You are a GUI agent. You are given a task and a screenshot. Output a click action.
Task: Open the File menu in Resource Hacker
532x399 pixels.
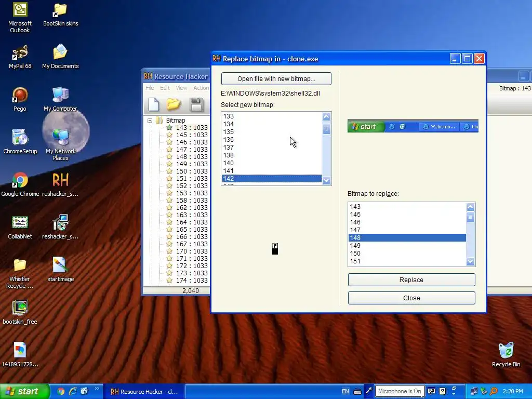(150, 88)
